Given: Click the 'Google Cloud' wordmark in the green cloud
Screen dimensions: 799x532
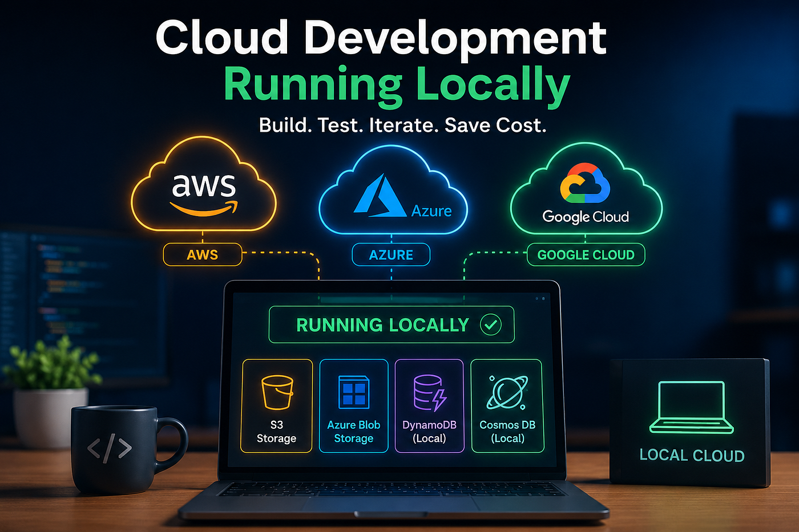Looking at the screenshot, I should click(586, 217).
